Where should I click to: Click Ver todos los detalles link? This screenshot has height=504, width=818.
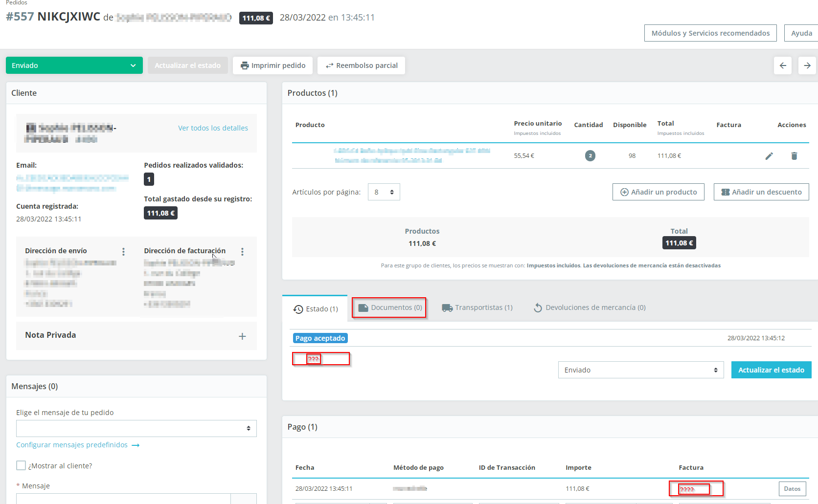pos(213,128)
